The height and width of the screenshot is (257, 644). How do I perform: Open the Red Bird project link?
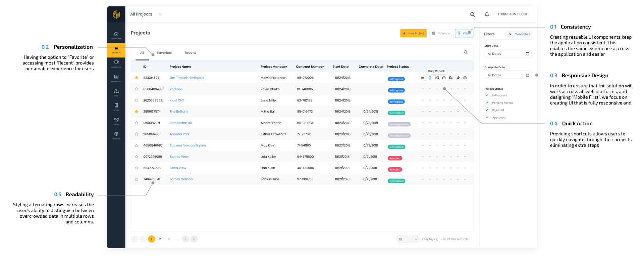176,89
